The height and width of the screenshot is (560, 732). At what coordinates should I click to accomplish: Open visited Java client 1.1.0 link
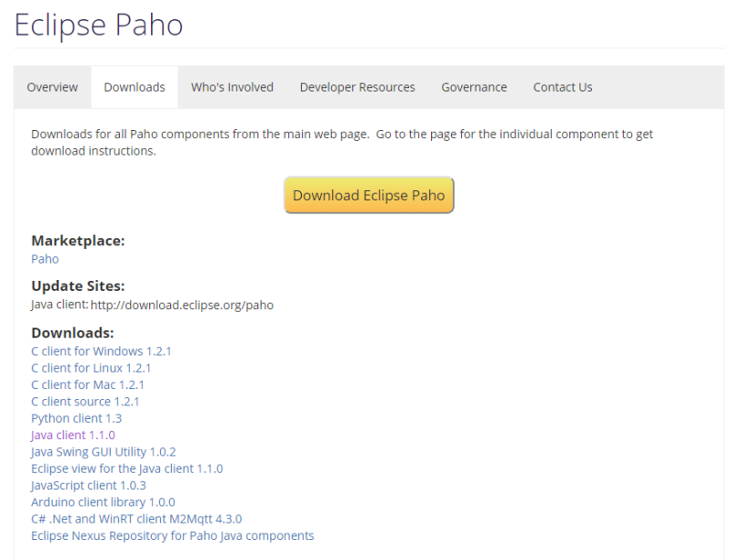73,436
